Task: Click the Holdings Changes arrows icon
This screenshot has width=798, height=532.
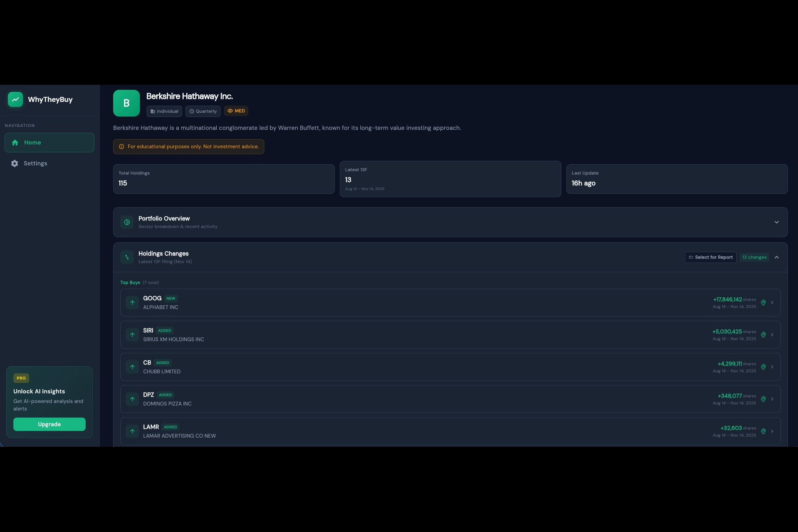Action: click(127, 257)
